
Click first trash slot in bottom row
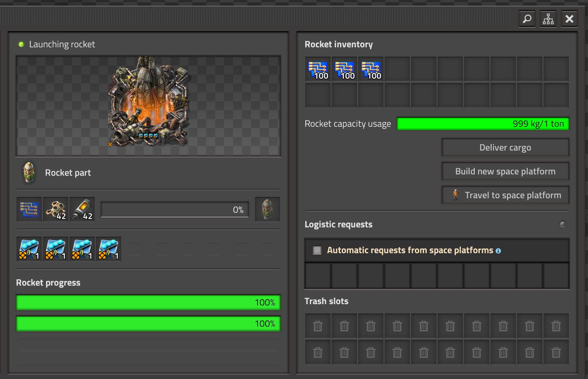(318, 353)
